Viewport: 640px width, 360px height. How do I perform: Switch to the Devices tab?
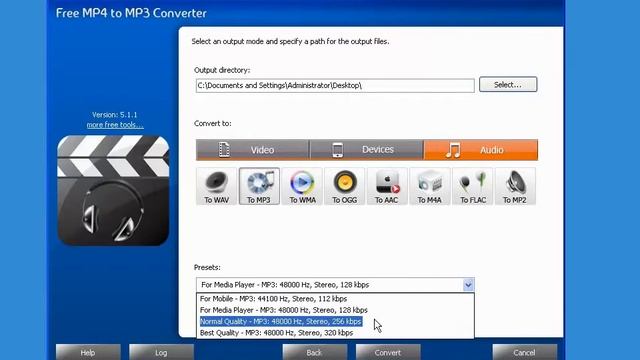point(367,150)
